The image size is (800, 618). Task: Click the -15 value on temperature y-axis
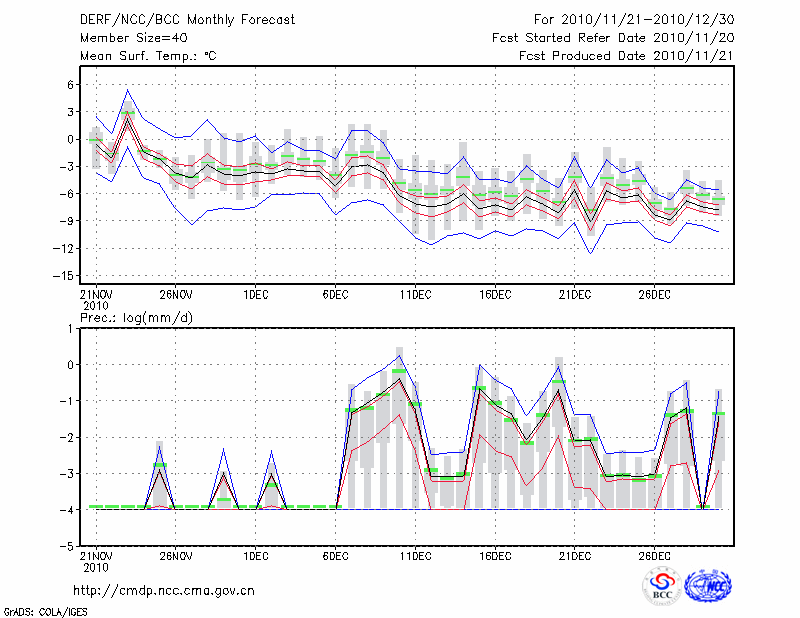tap(64, 275)
